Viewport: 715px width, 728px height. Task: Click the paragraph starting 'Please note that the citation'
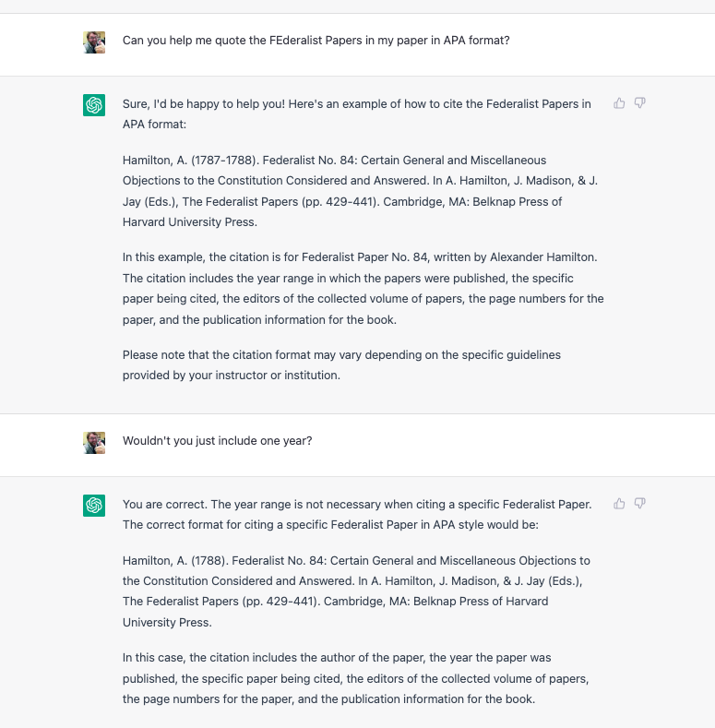pos(341,365)
